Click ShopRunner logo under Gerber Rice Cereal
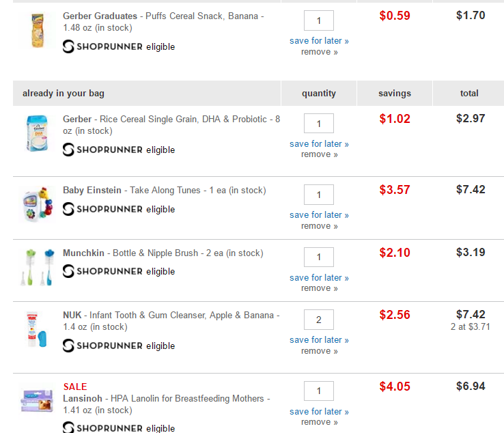The width and height of the screenshot is (504, 433). pos(103,150)
